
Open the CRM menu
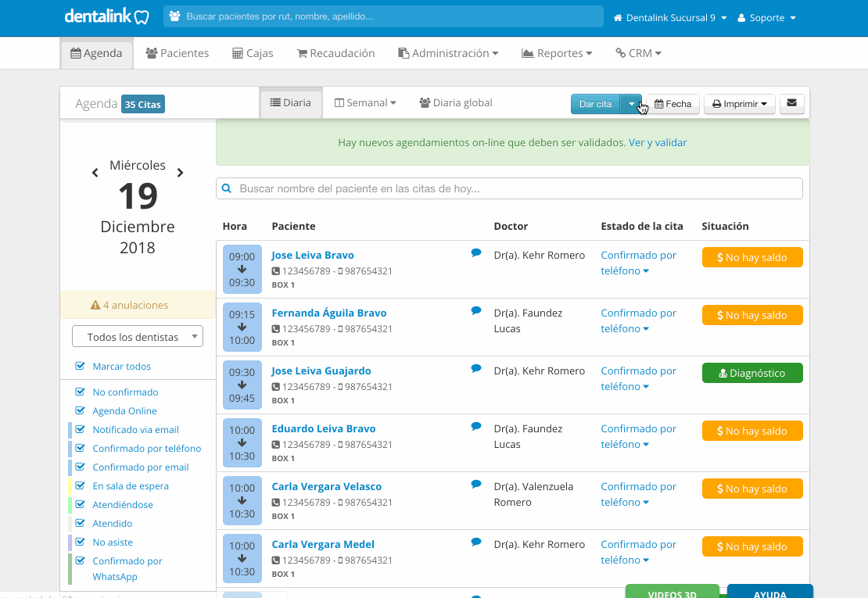[638, 53]
